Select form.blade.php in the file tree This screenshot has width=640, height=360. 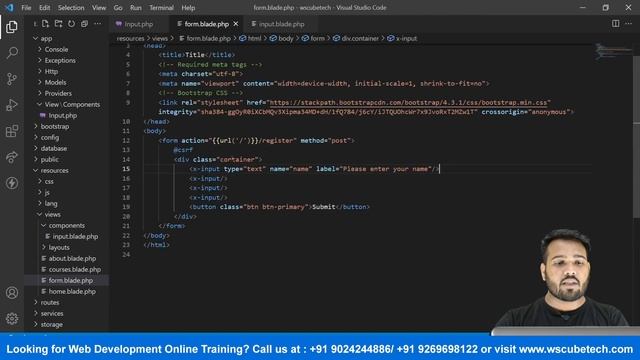point(71,281)
